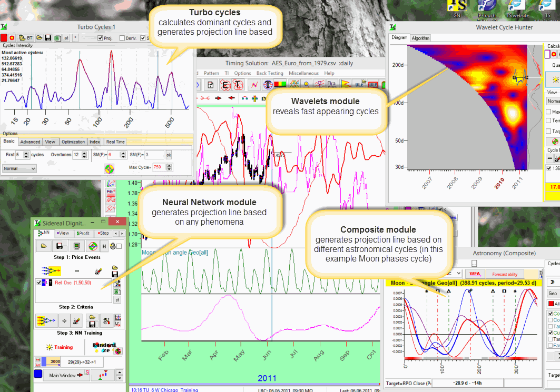The image size is (560, 392).
Task: Click the save icon in Turbo Cycles toolbar
Action: 47,38
